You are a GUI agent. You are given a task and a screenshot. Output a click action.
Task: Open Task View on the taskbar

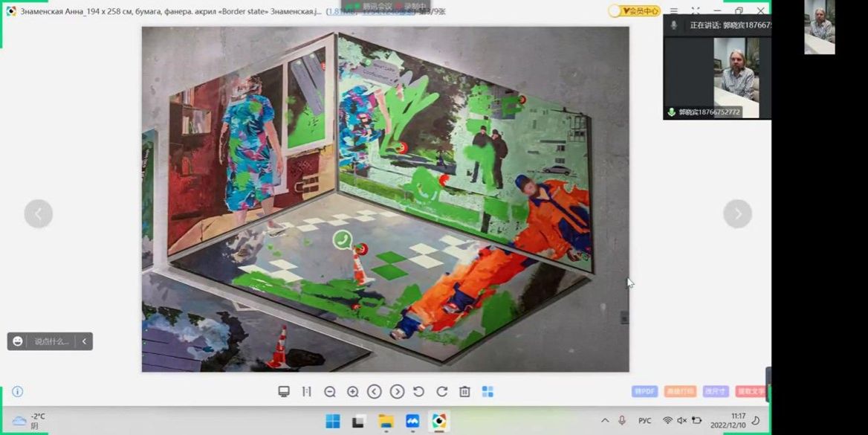click(359, 421)
